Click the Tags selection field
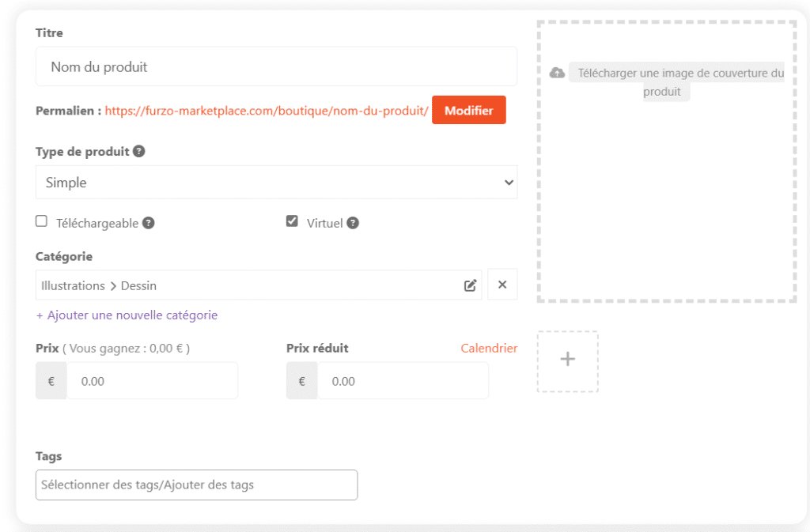Viewport: 810px width, 532px height. pos(196,485)
